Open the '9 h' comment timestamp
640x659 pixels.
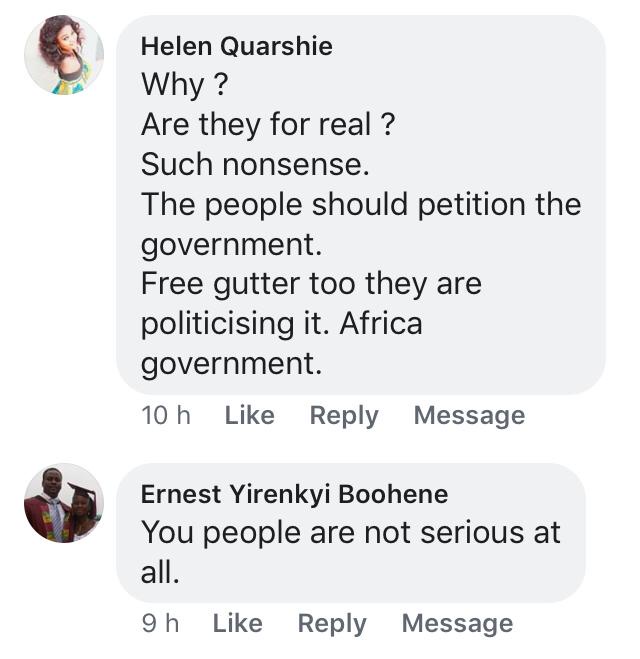pyautogui.click(x=160, y=624)
